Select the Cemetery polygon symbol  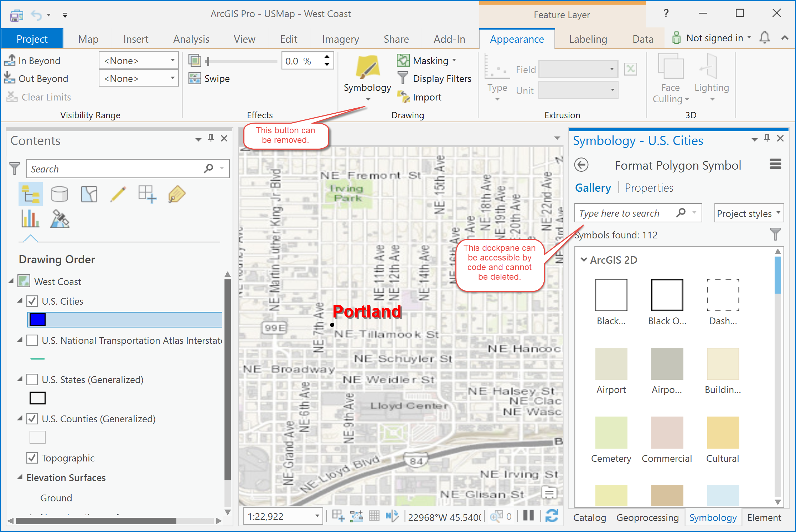(x=611, y=440)
